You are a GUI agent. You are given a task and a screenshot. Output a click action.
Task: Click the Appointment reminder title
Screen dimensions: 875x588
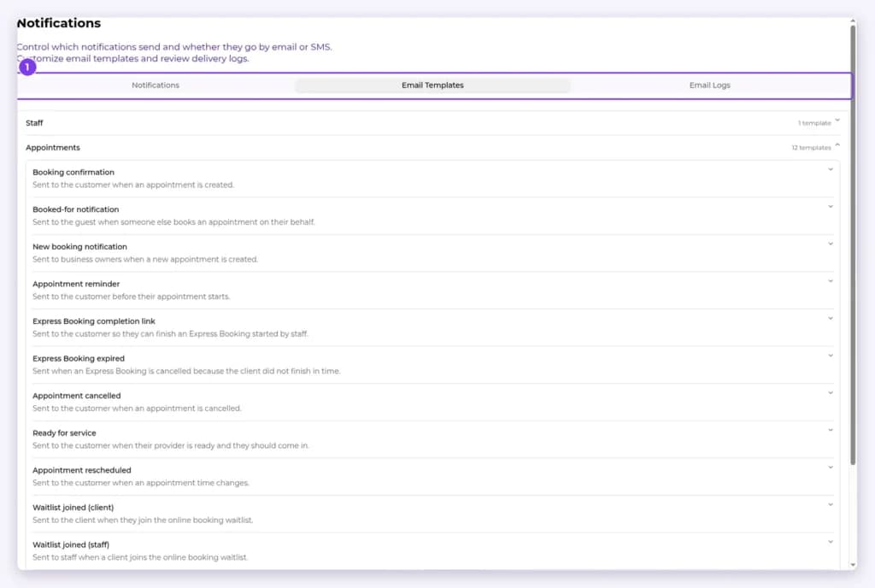76,284
